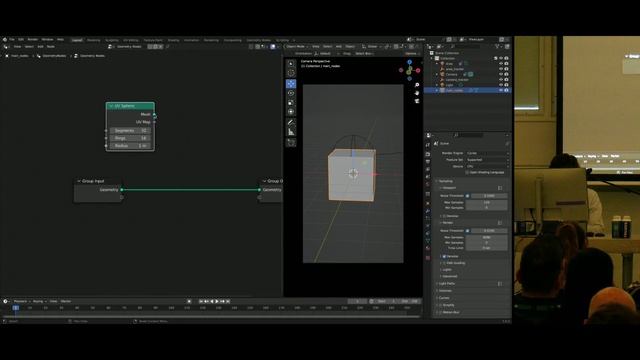This screenshot has width=640, height=360.
Task: Select the Transform tool
Action: click(x=291, y=112)
